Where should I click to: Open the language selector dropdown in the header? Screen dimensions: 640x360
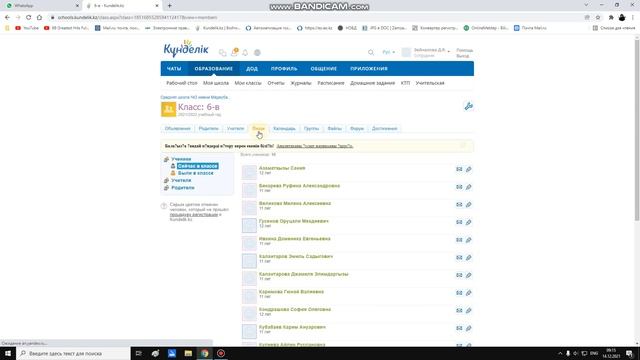coord(389,52)
